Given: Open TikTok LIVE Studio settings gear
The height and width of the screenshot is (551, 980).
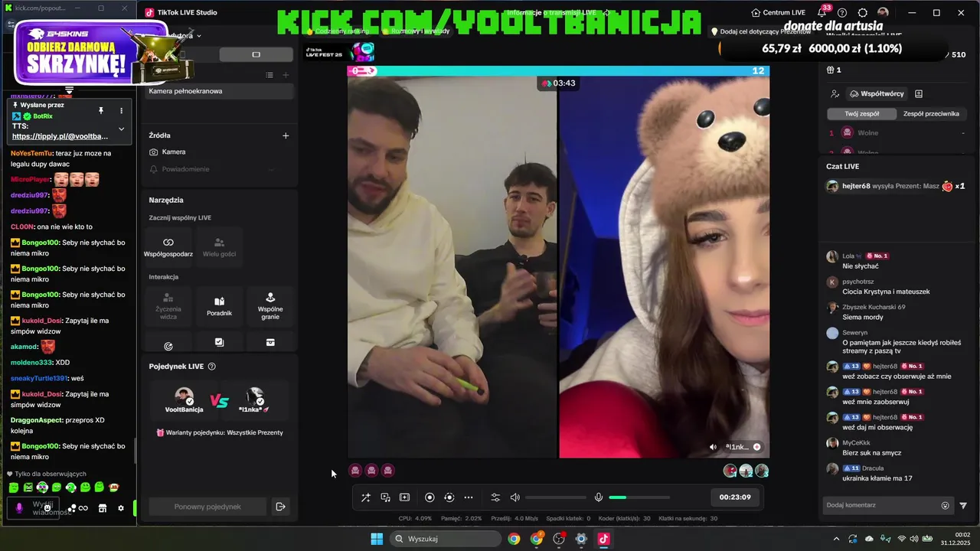Looking at the screenshot, I should coord(863,13).
